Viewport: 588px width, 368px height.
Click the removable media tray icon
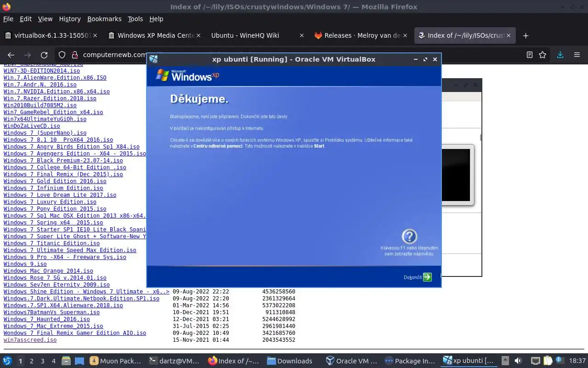point(505,361)
